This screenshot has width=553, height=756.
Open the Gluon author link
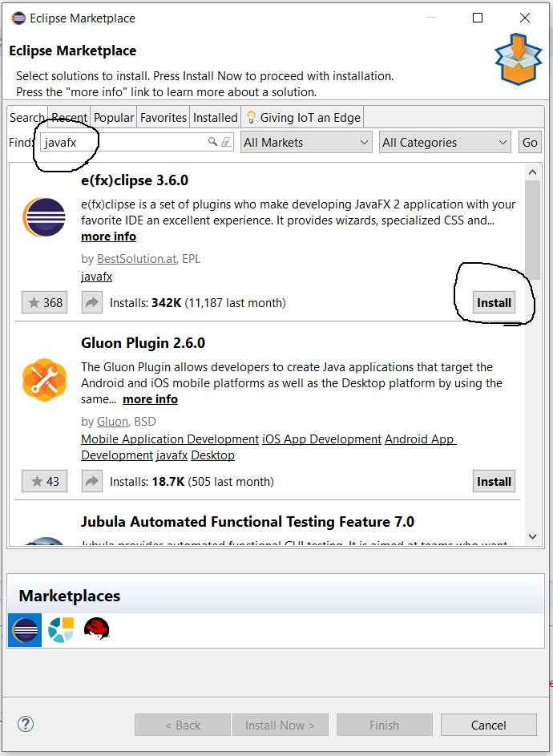pos(113,422)
